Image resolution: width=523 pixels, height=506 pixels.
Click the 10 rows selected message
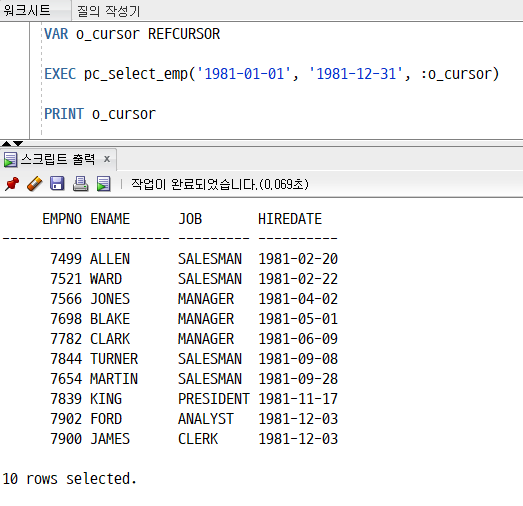point(70,479)
